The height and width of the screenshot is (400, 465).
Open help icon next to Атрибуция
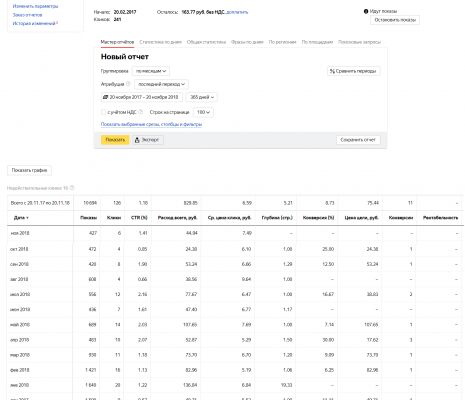tap(128, 84)
